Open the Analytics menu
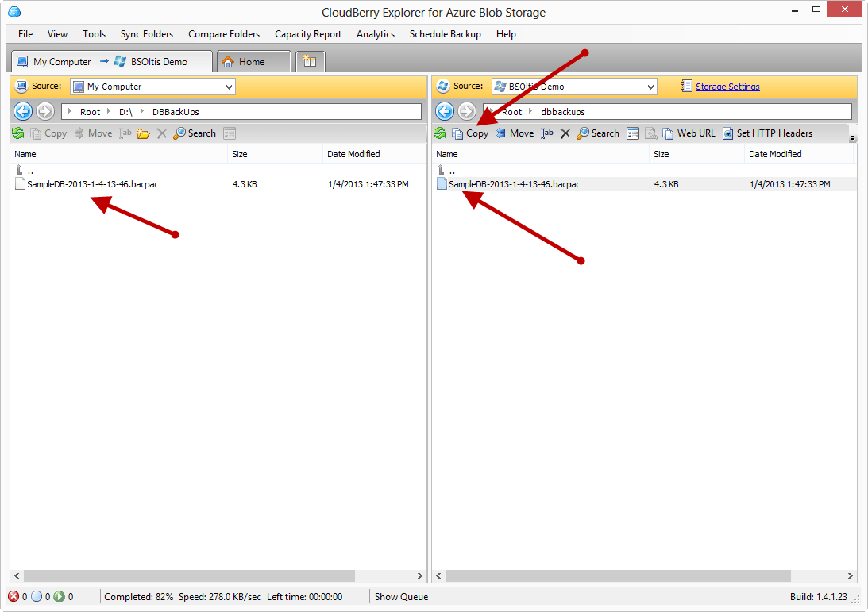 (376, 34)
